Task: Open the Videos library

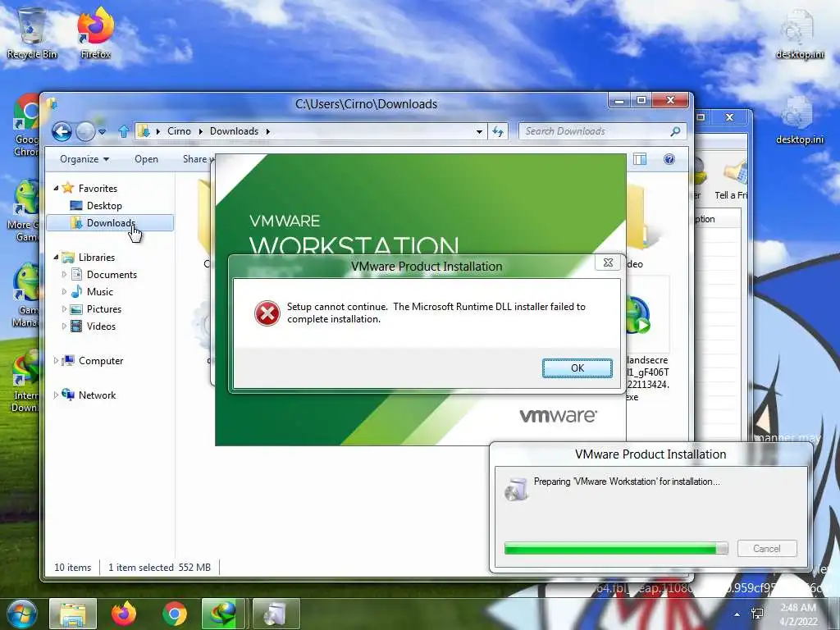Action: (x=101, y=326)
